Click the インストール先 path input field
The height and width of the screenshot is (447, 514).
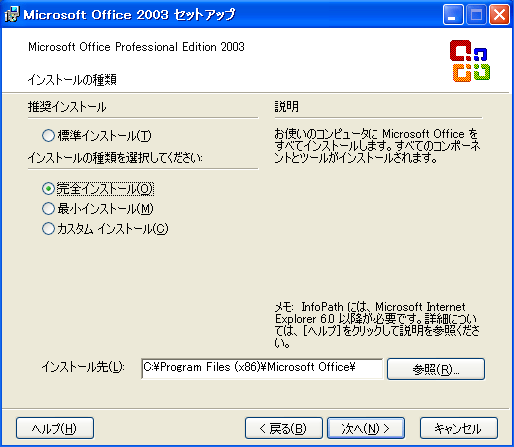pyautogui.click(x=262, y=368)
